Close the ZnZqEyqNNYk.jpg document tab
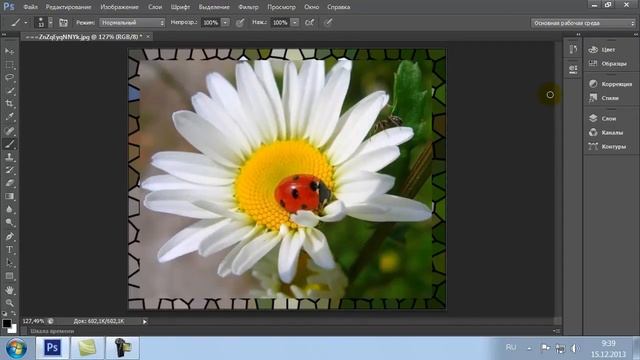Screen dimensions: 640x360 [x=148, y=37]
